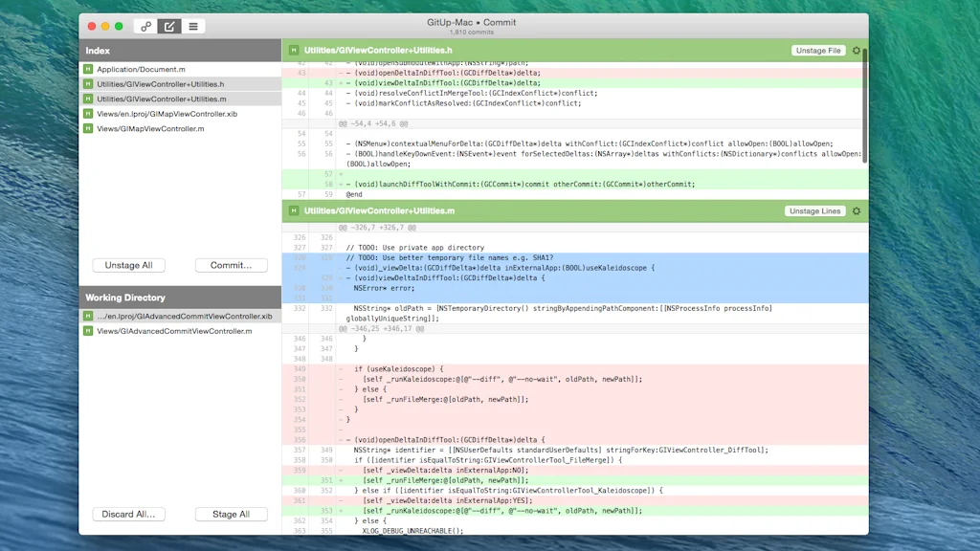Click the M badge beside Application/Document.m
The image size is (980, 551).
coord(91,70)
